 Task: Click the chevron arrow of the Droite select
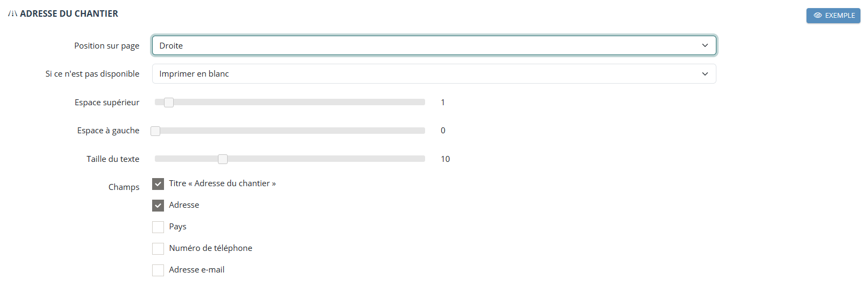[705, 45]
